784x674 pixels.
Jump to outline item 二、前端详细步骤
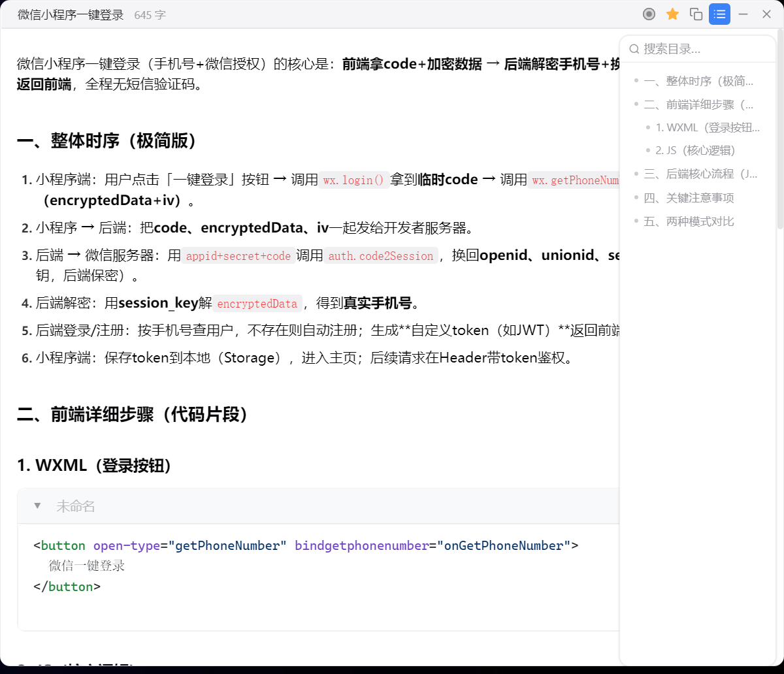(x=698, y=104)
